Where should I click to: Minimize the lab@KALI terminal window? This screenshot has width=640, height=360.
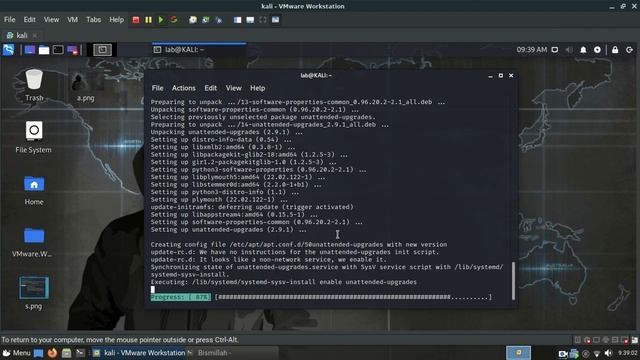pos(490,76)
